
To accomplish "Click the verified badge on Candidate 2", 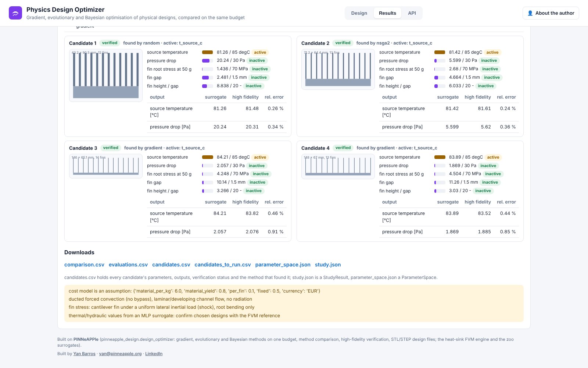I will (343, 43).
